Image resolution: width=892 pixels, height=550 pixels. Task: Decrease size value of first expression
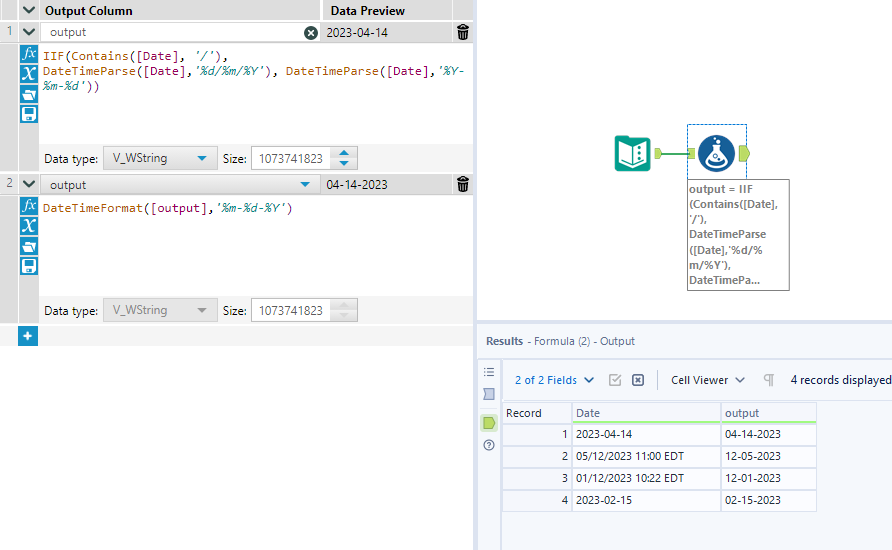[x=344, y=163]
